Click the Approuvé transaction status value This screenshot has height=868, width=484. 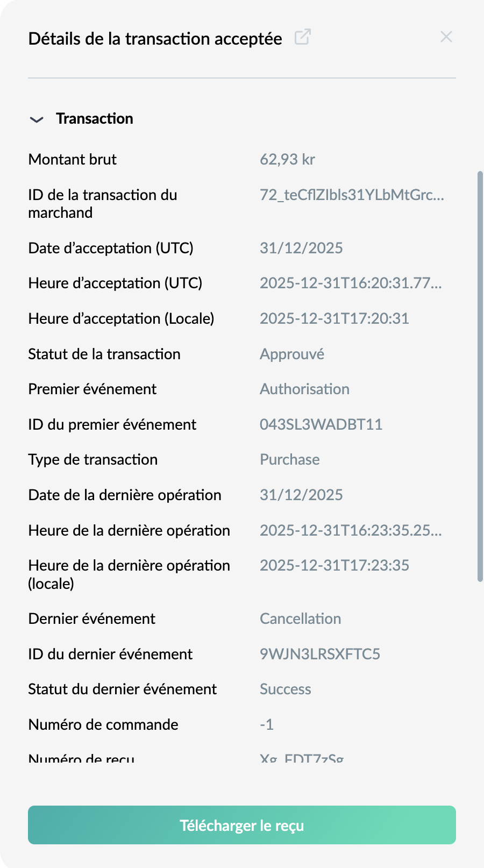(292, 354)
